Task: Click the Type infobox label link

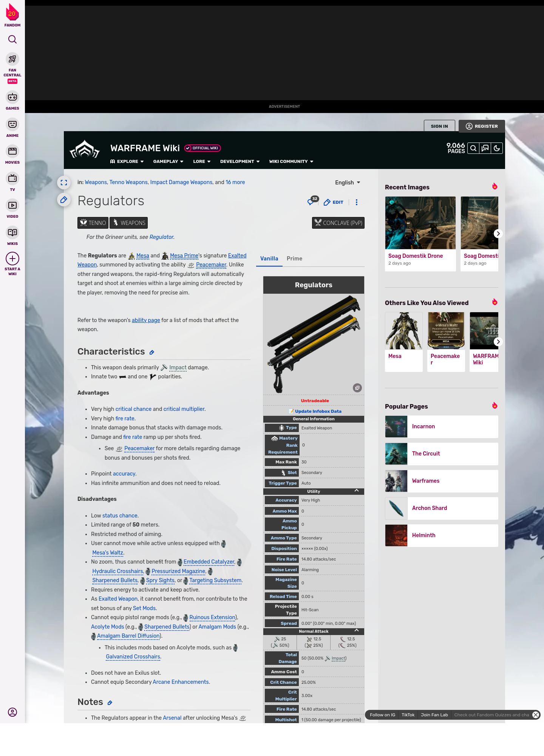Action: (x=291, y=428)
